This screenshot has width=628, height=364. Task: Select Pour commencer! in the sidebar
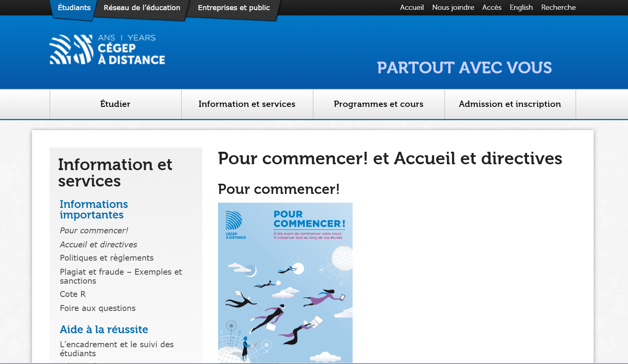tap(94, 231)
